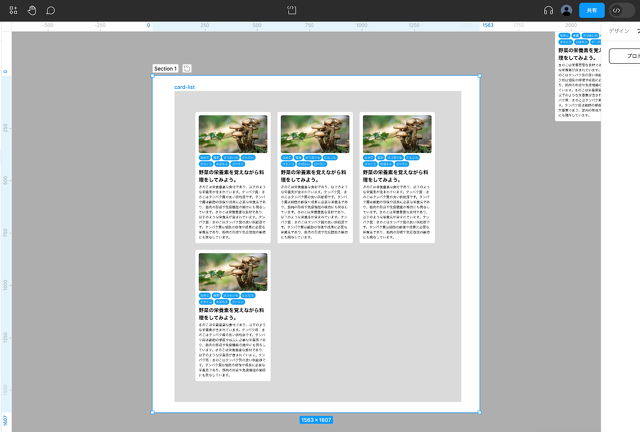Open the user avatar menu
The height and width of the screenshot is (432, 640).
pos(567,10)
